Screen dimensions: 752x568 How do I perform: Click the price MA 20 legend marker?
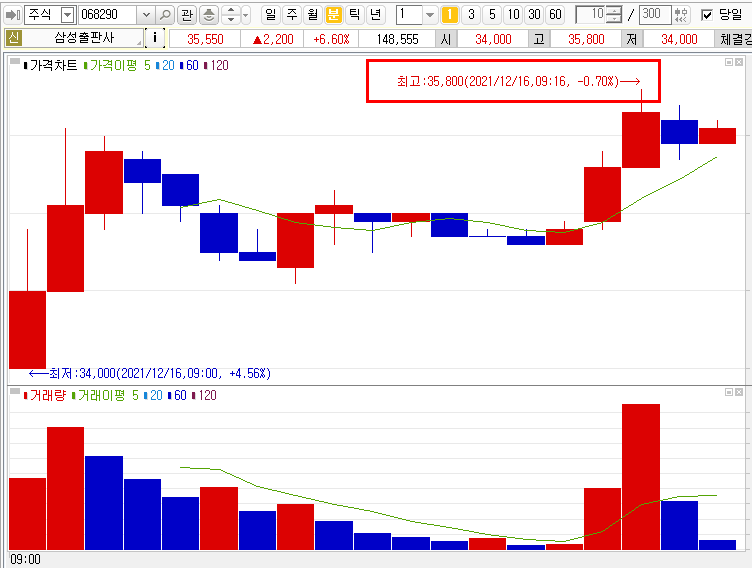(x=165, y=65)
